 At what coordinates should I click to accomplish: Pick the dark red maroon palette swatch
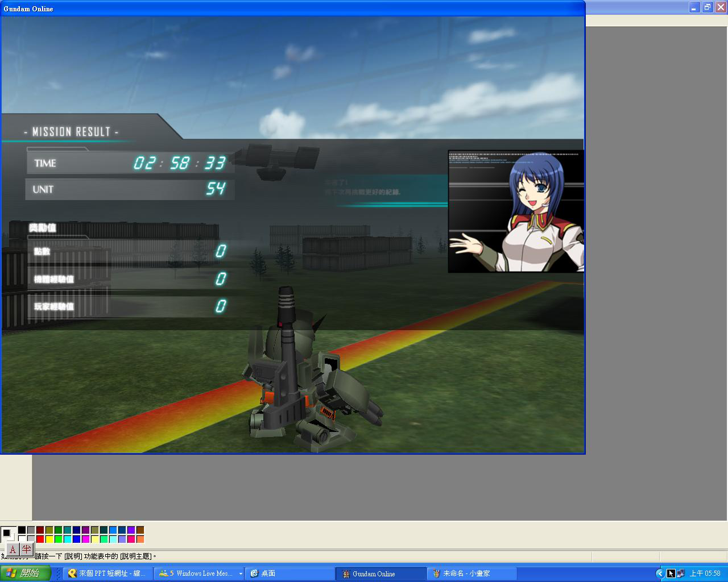pos(40,530)
